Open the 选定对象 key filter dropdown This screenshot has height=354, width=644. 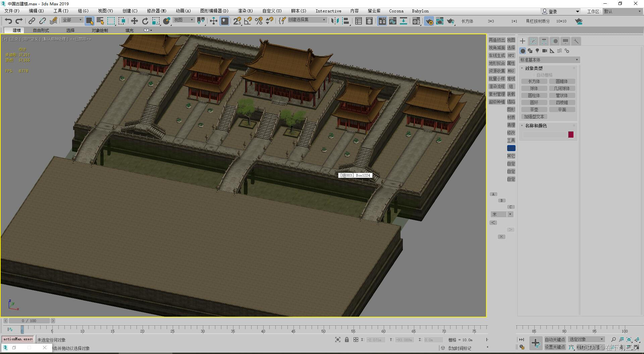[586, 339]
